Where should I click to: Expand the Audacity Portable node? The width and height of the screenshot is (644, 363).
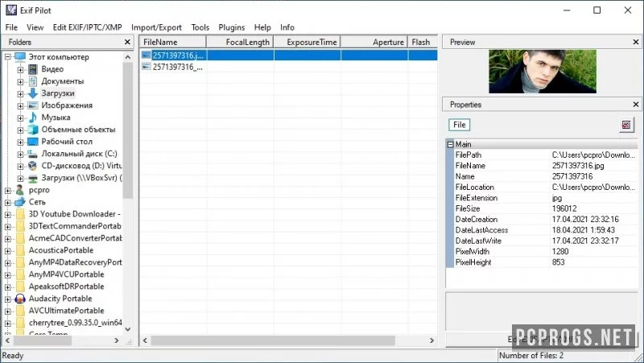pos(8,299)
